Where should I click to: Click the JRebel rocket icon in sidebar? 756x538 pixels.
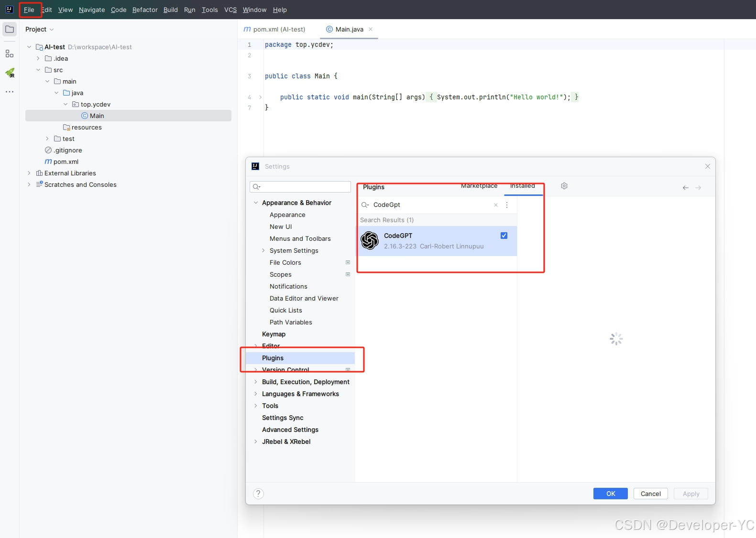click(10, 73)
